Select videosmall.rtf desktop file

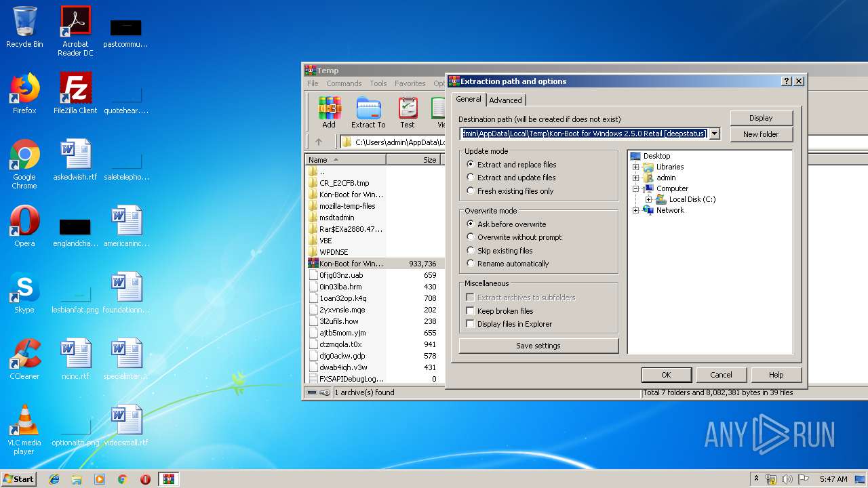tap(126, 426)
